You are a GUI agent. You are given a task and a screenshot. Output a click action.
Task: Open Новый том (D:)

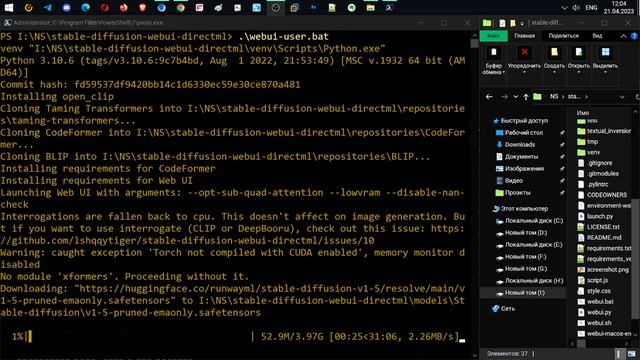tap(522, 233)
